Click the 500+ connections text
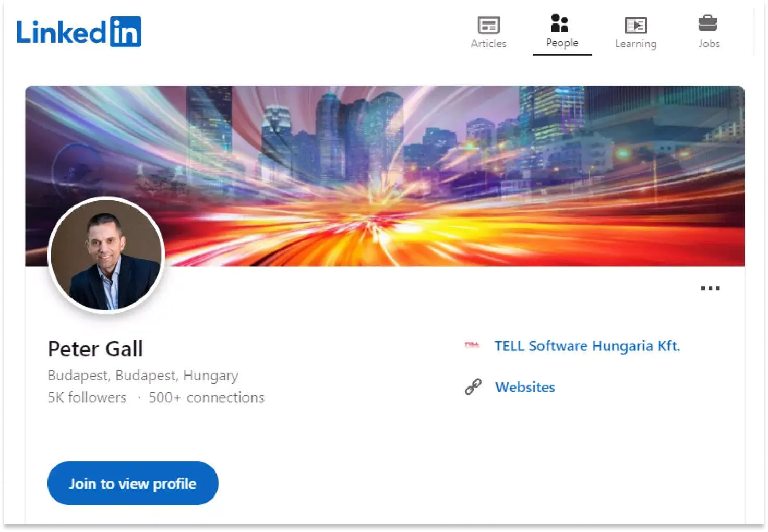Image resolution: width=768 pixels, height=532 pixels. tap(206, 397)
